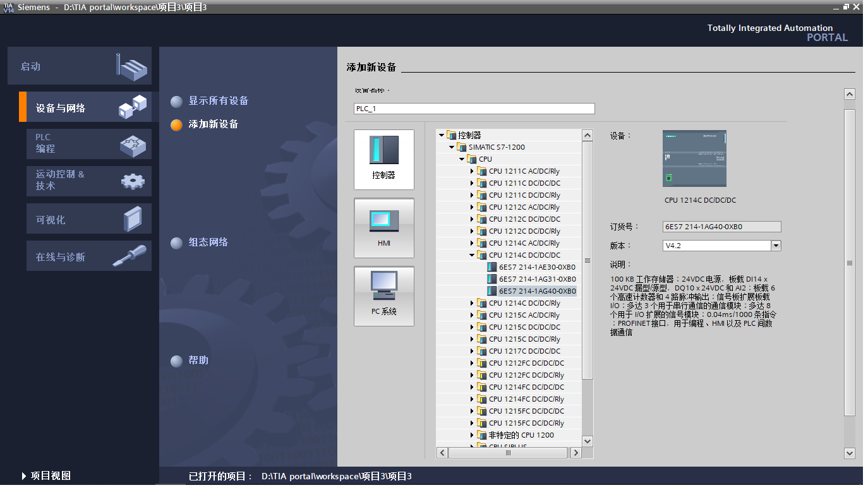Viewport: 868px width, 490px height.
Task: Select 6ES7 214-1AE30-0XB0 item
Action: (537, 267)
